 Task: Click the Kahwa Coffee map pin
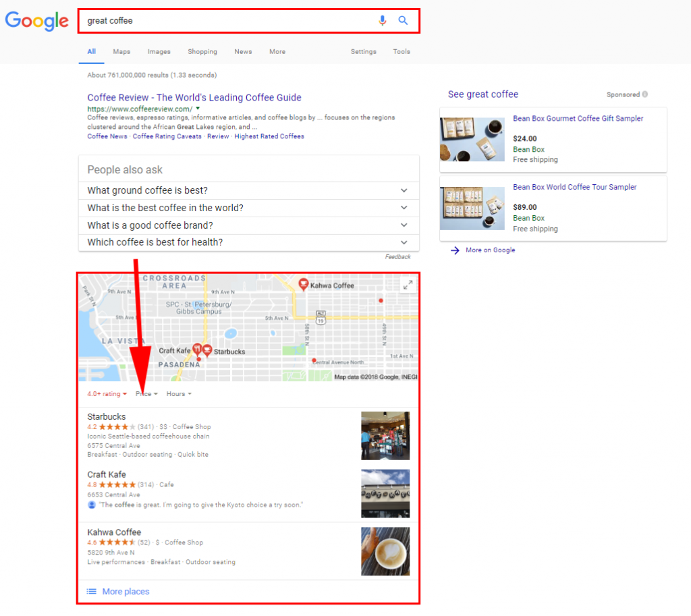pos(303,283)
